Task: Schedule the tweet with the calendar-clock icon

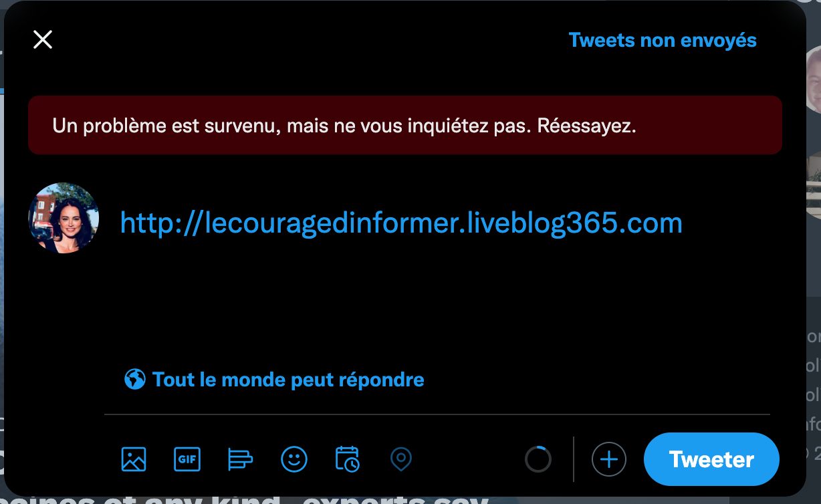Action: [348, 459]
